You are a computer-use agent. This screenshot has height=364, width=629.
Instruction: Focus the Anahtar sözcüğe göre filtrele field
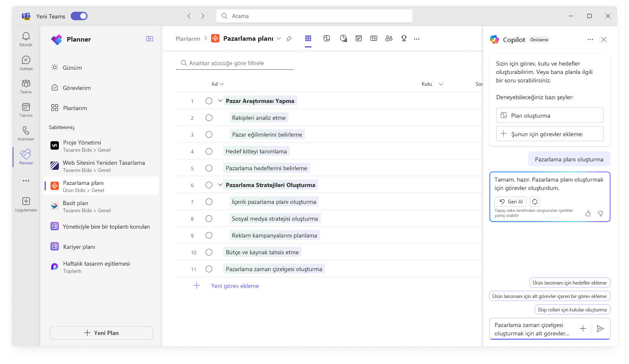click(235, 63)
